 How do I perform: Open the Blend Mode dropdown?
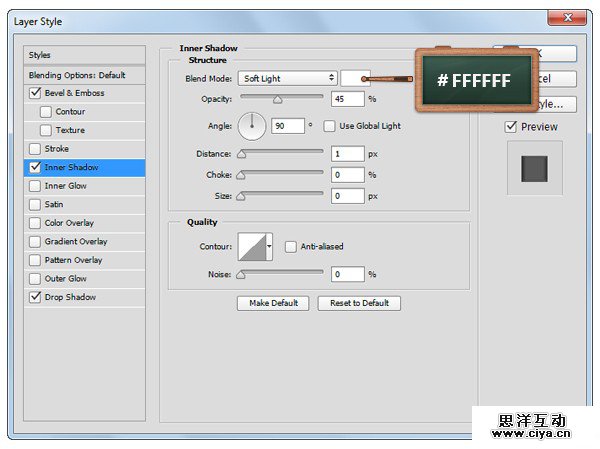pos(288,78)
